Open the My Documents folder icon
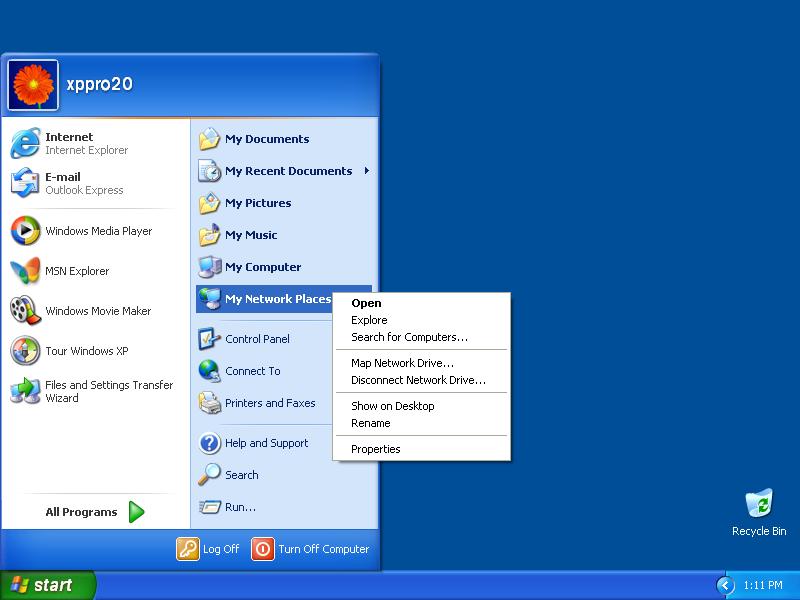 pos(209,139)
